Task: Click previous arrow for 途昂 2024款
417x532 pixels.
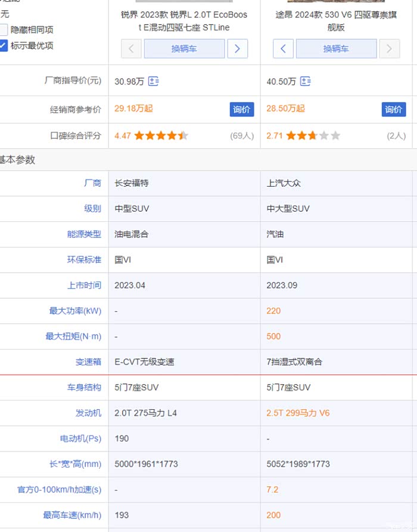Action: pyautogui.click(x=284, y=49)
